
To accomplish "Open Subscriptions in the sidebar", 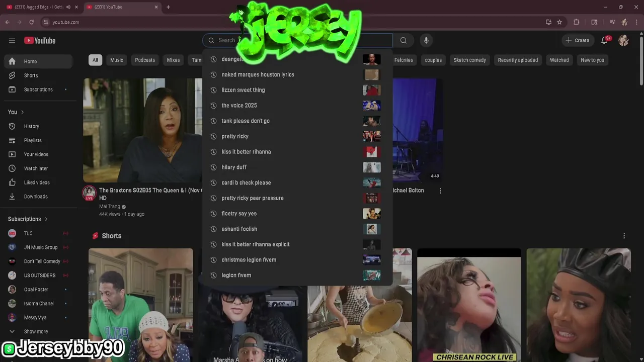I will [x=39, y=89].
